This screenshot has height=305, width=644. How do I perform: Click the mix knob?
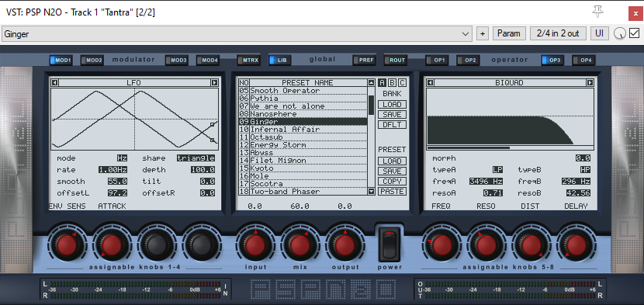(299, 245)
